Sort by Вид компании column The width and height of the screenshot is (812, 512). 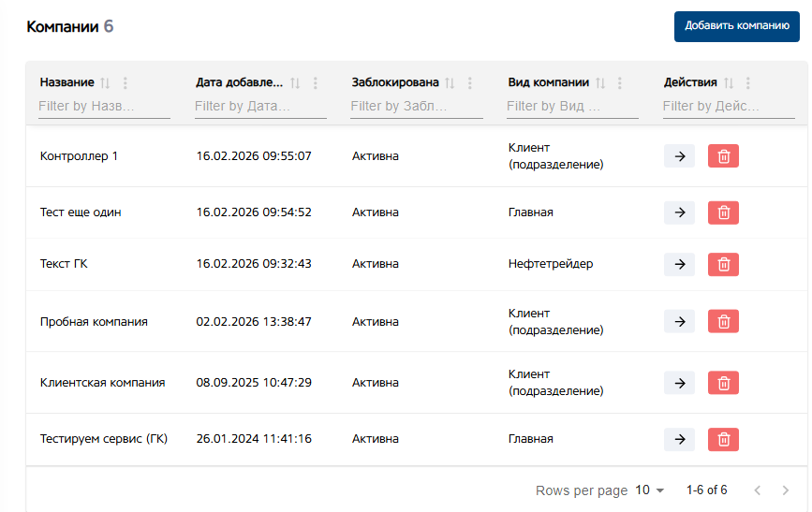click(x=600, y=82)
